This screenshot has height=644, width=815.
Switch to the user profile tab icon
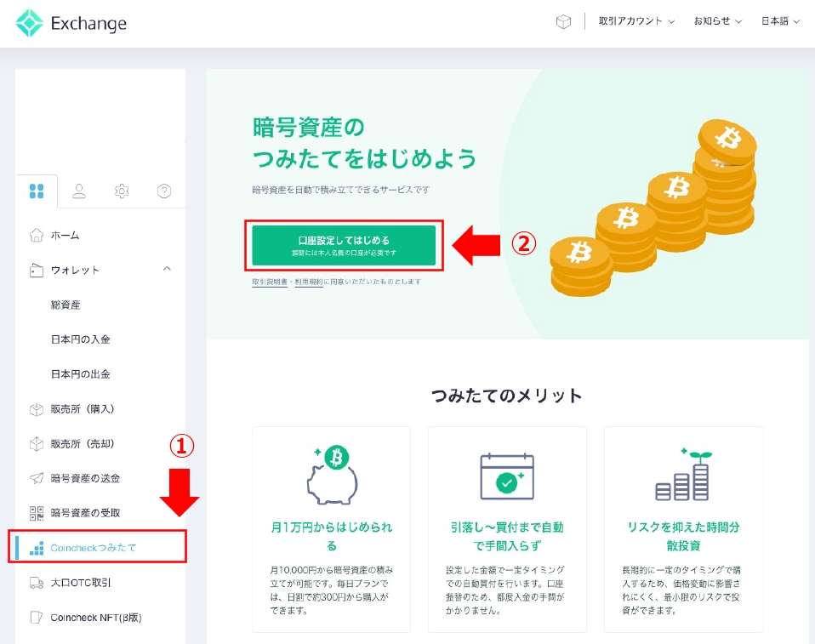point(79,191)
